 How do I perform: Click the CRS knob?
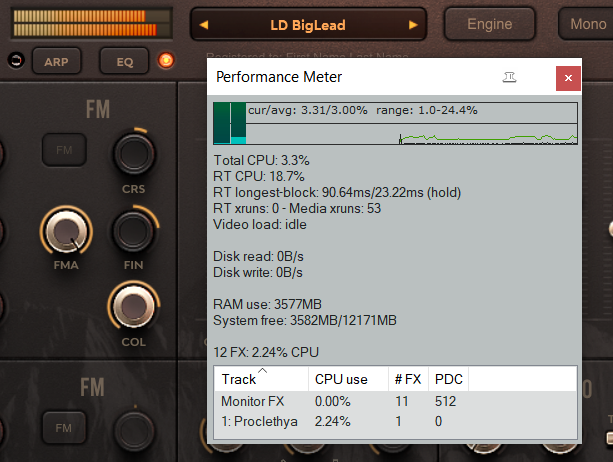click(134, 154)
